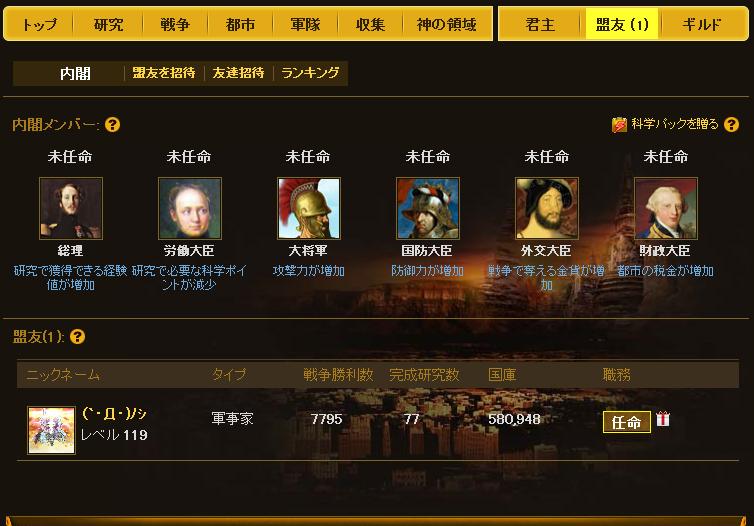Select the 総理 prime minister portrait
This screenshot has width=754, height=526.
[x=71, y=208]
